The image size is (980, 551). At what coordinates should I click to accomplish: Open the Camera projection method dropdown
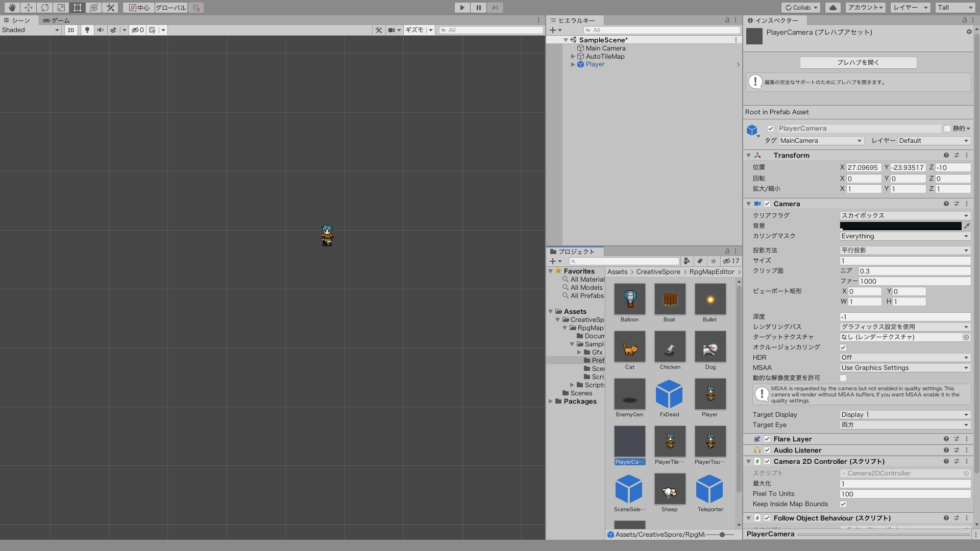tap(905, 249)
